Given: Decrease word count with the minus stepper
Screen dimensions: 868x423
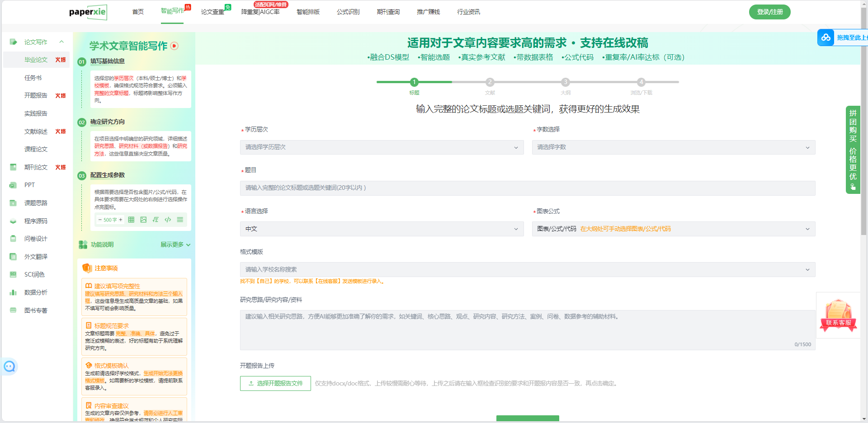Looking at the screenshot, I should (100, 220).
